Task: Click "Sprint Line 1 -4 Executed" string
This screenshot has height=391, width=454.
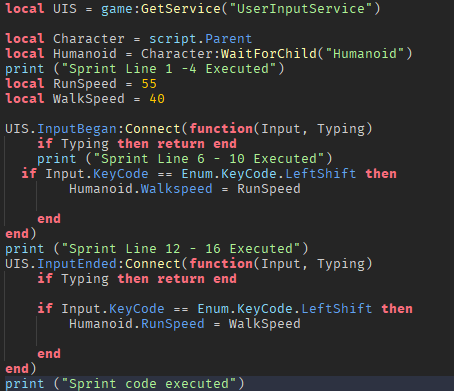Action: click(x=169, y=69)
